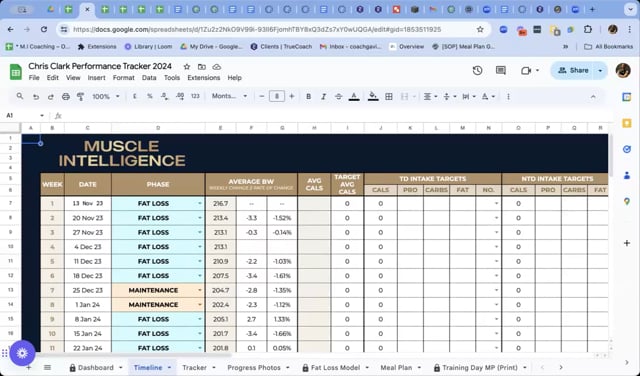Open the All Bookmarks folder
This screenshot has height=376, width=640.
pos(609,47)
